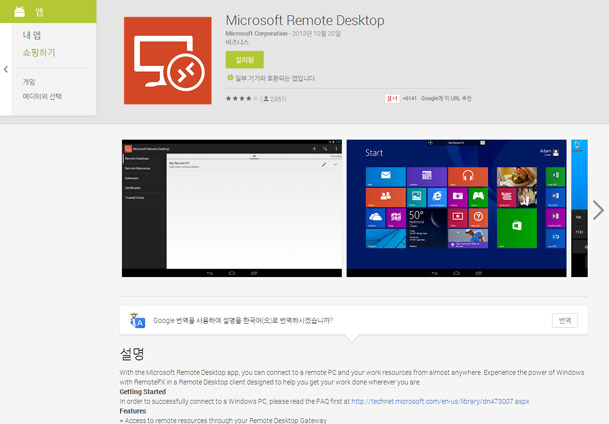The width and height of the screenshot is (609, 424).
Task: Click the Microsoft Remote Desktop app icon
Action: pyautogui.click(x=168, y=61)
